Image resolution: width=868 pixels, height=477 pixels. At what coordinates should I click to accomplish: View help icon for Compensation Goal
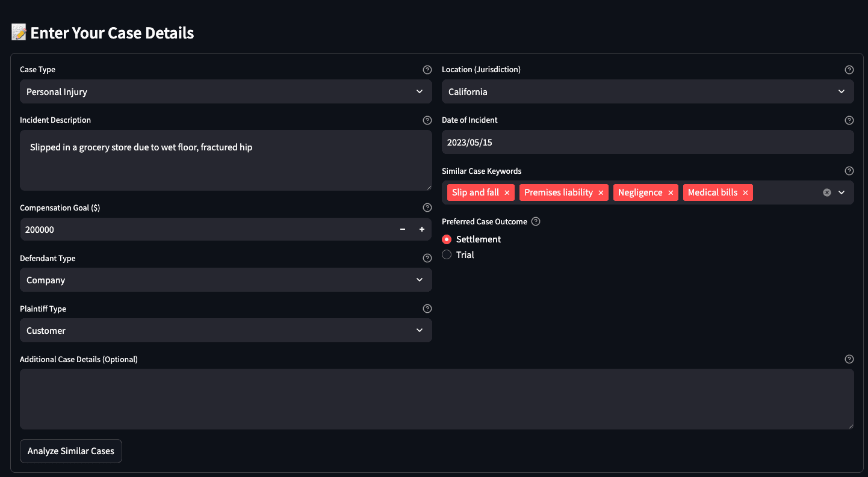pos(427,208)
